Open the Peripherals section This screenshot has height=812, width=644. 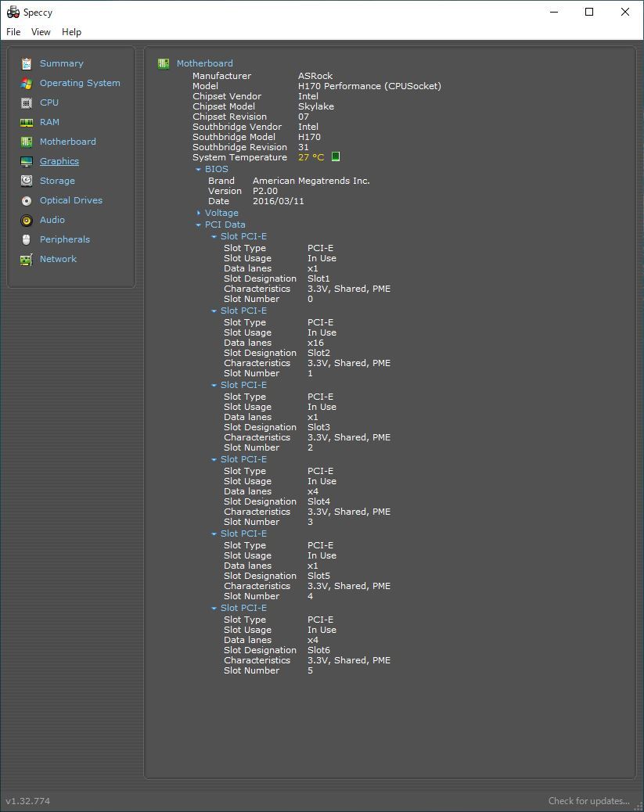click(x=65, y=239)
